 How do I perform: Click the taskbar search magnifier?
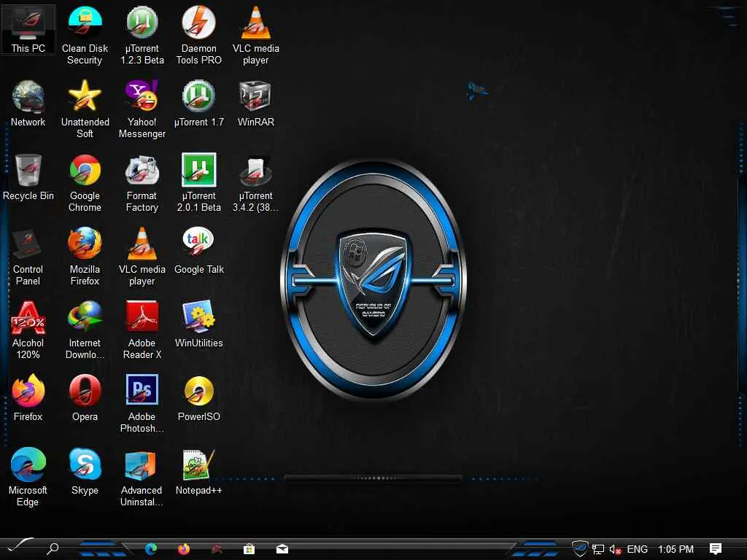[53, 549]
